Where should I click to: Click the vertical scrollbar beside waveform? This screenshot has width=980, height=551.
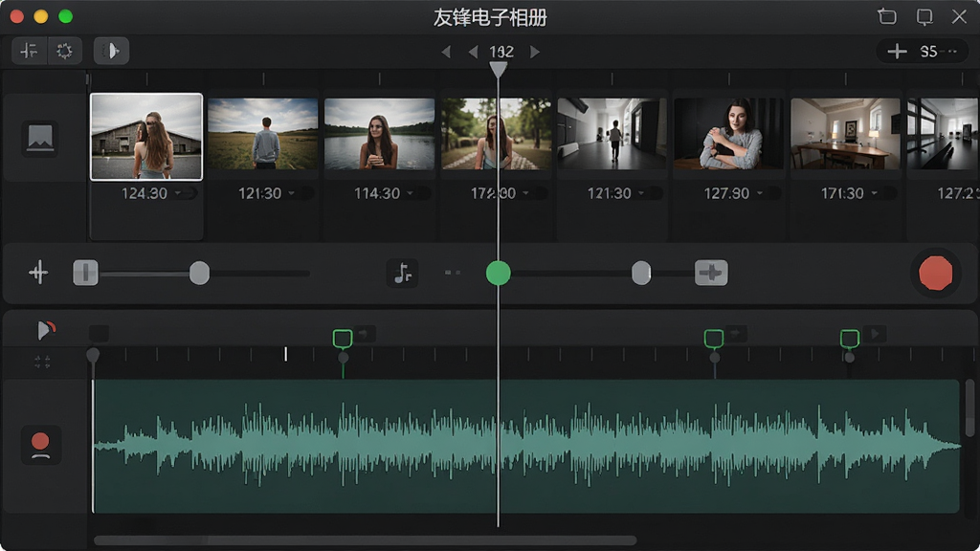(969, 408)
